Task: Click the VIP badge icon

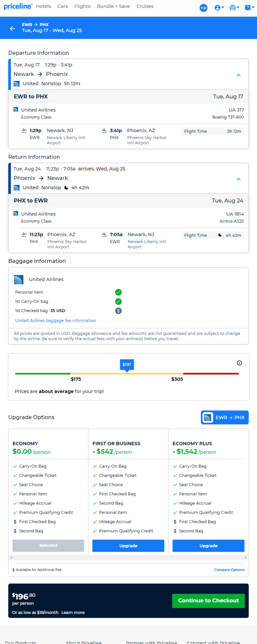Action: (x=203, y=8)
